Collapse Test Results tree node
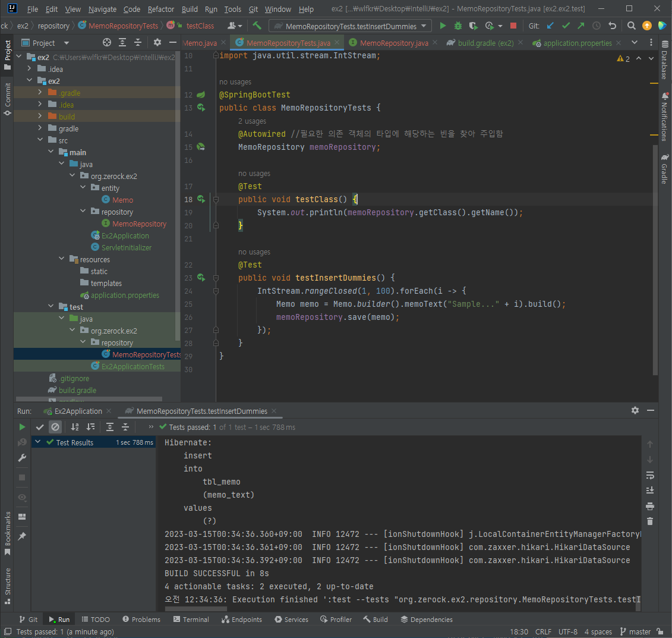This screenshot has height=638, width=672. 38,442
